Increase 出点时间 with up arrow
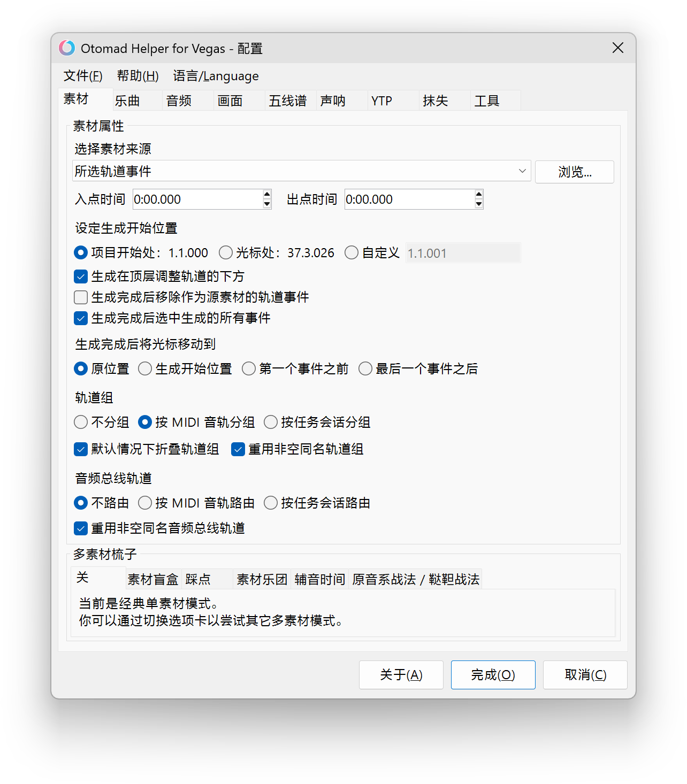 click(479, 194)
